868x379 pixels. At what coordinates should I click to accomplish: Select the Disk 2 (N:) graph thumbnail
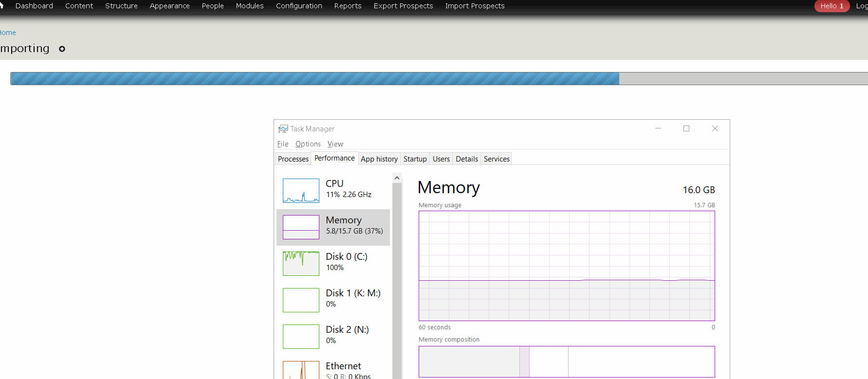coord(301,337)
